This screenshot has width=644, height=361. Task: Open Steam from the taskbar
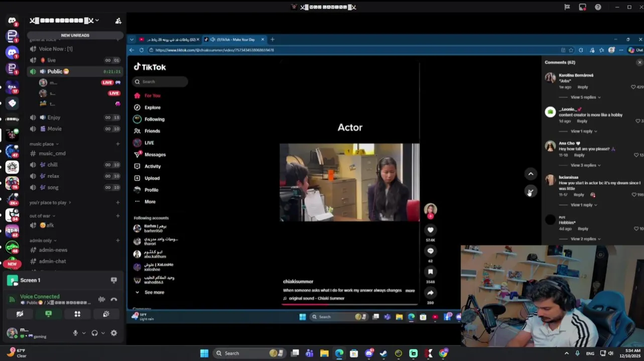coord(383,353)
